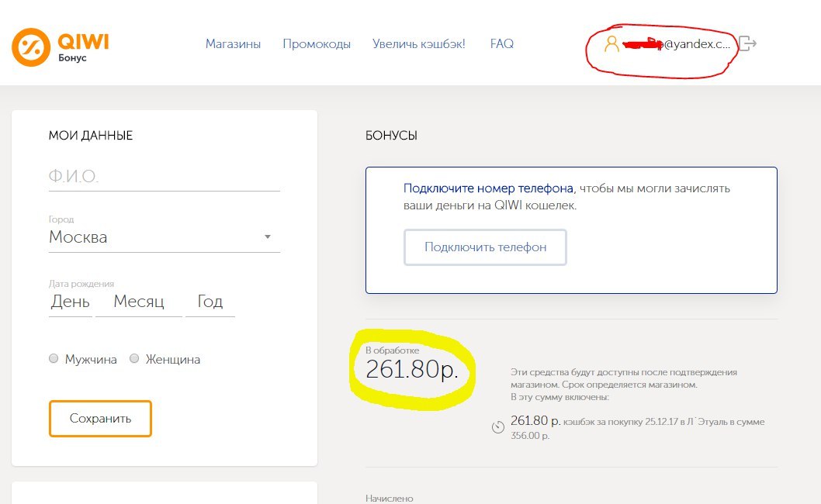
Task: Click the МОИ ДАННЫЕ heading
Action: 91,136
